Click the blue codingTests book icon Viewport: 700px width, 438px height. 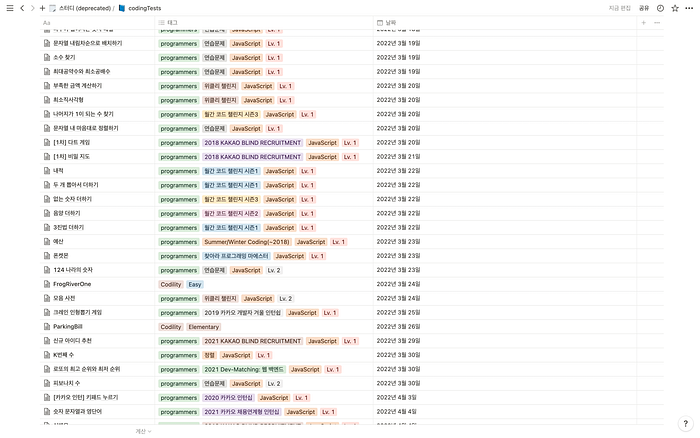click(122, 8)
